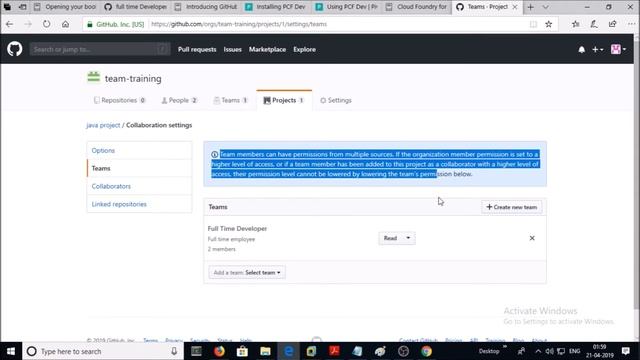The image size is (640, 360).
Task: Open Options in settings sidebar
Action: (139, 150)
